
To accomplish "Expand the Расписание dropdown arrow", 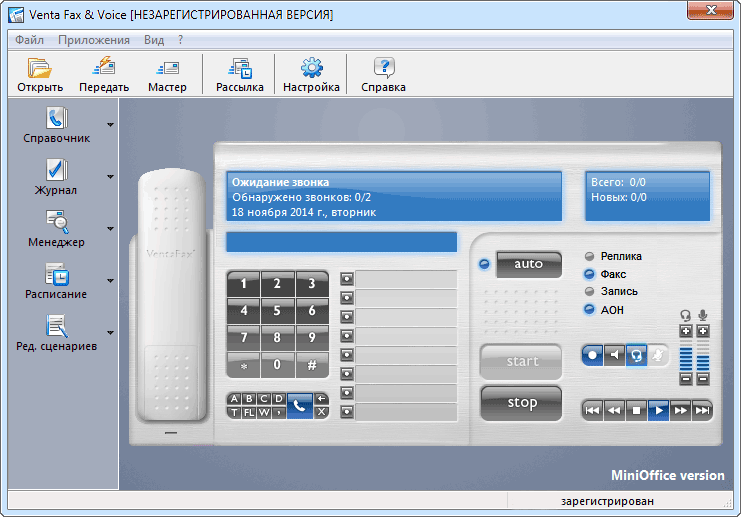I will (x=110, y=281).
